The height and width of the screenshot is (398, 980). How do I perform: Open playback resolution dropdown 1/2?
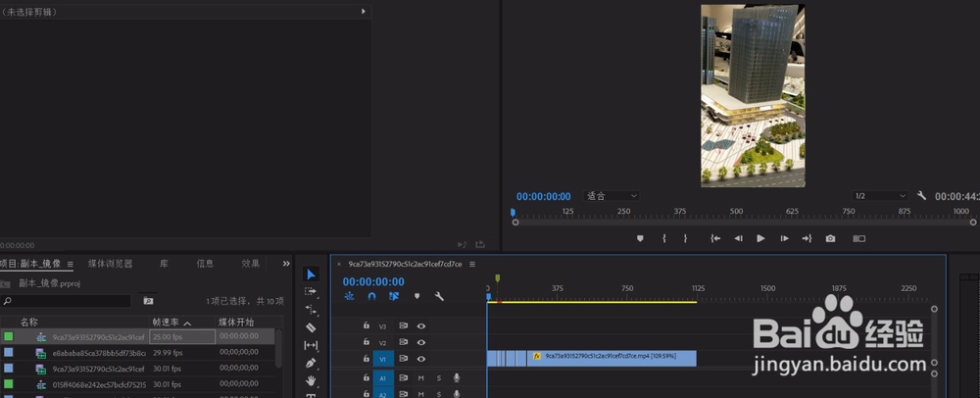point(880,196)
